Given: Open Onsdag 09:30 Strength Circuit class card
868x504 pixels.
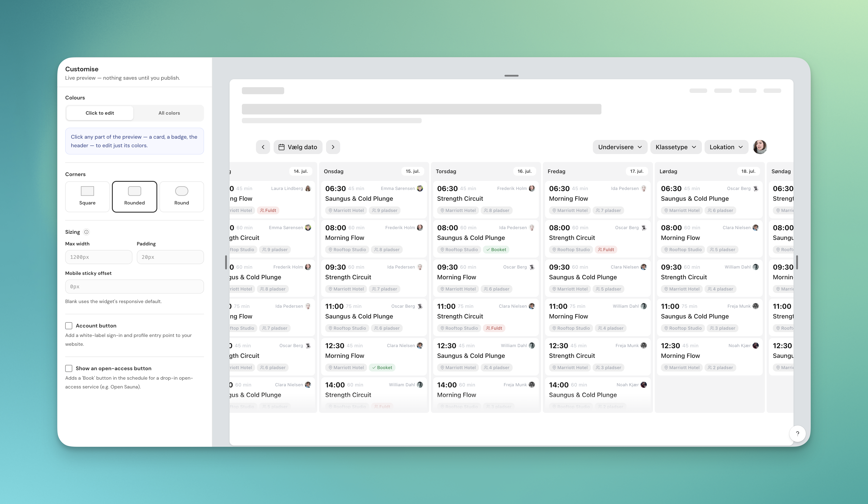Looking at the screenshot, I should click(x=374, y=278).
